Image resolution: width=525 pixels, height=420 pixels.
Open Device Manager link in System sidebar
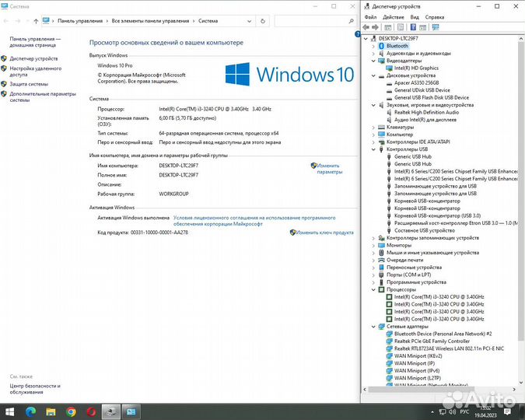point(33,58)
